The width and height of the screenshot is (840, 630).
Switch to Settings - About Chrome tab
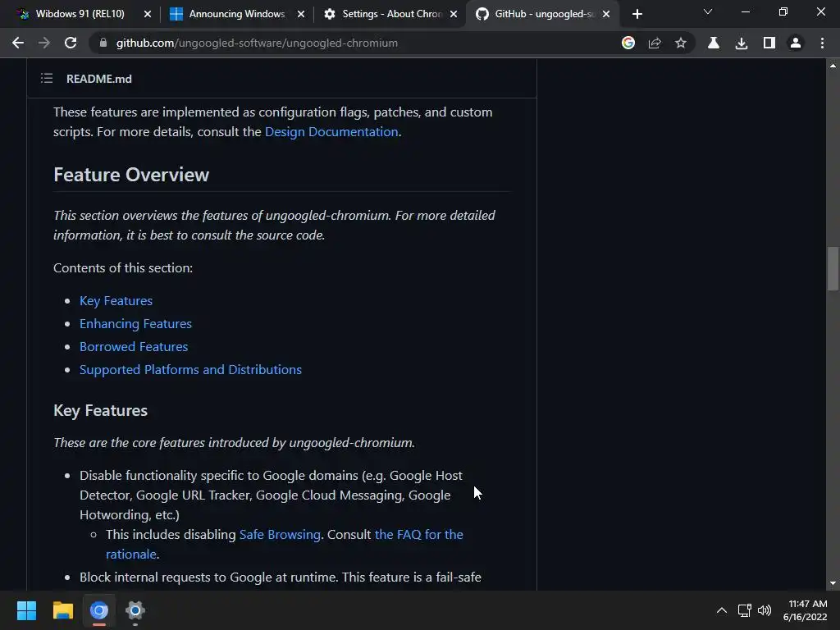(392, 14)
